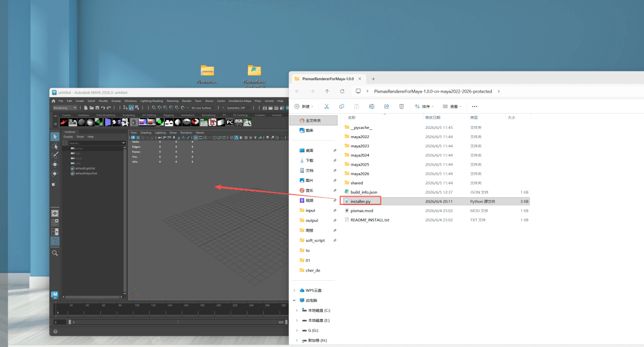Undo the last action in Maya
Screen dimensions: 644x347
(x=103, y=108)
